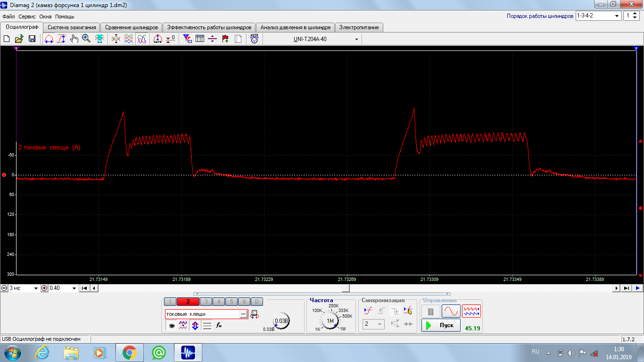Start acquisition with Пуск button

[x=441, y=325]
